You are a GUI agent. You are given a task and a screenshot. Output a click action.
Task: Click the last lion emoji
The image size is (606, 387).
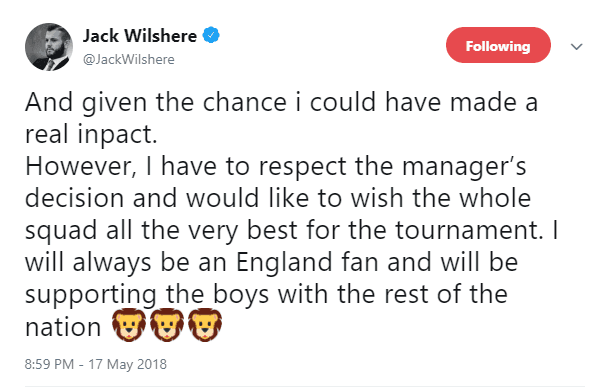(x=205, y=325)
